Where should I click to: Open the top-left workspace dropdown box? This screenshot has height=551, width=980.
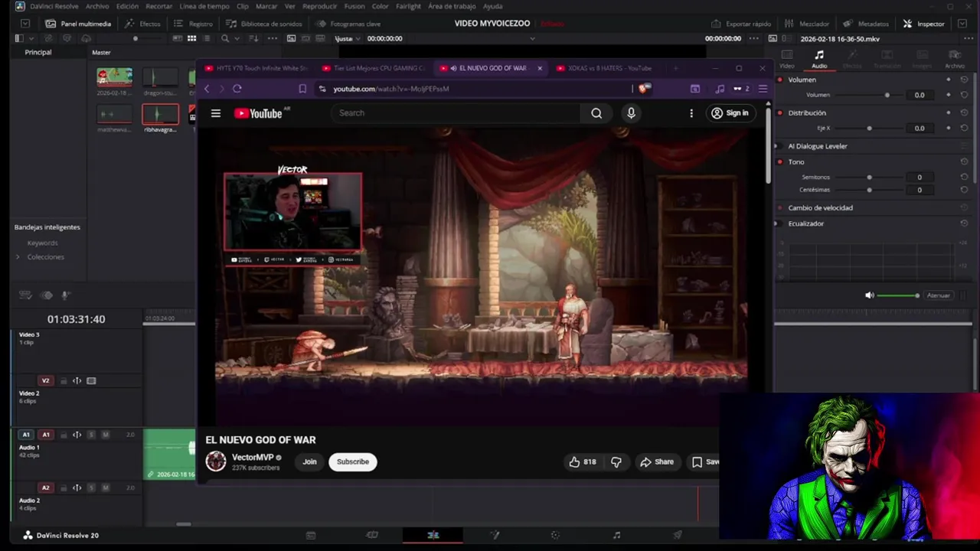pyautogui.click(x=25, y=24)
